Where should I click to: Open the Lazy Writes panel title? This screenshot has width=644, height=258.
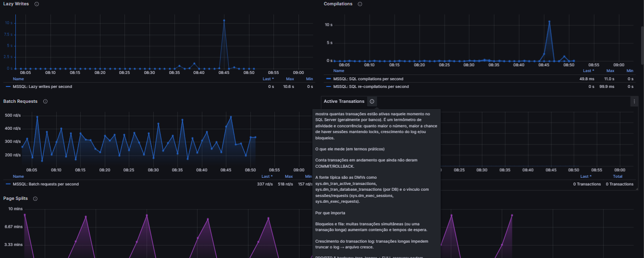pos(16,4)
